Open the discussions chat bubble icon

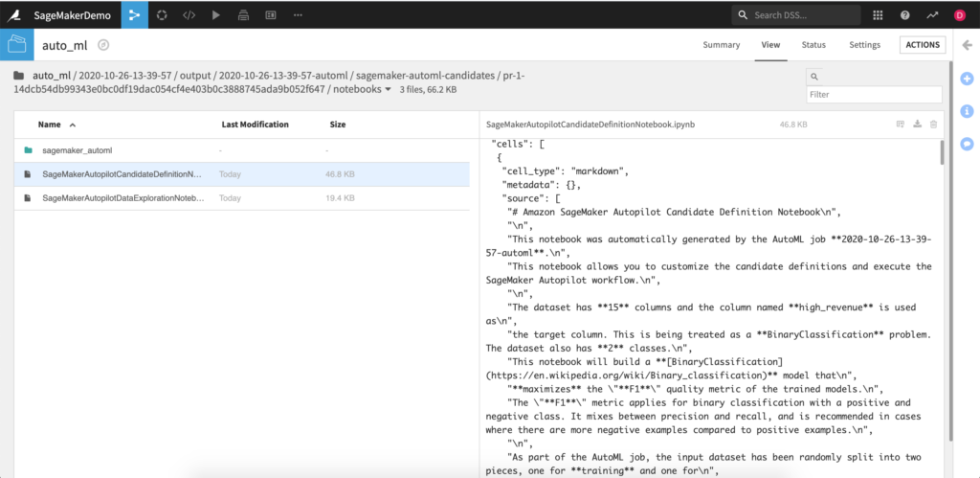coord(967,144)
